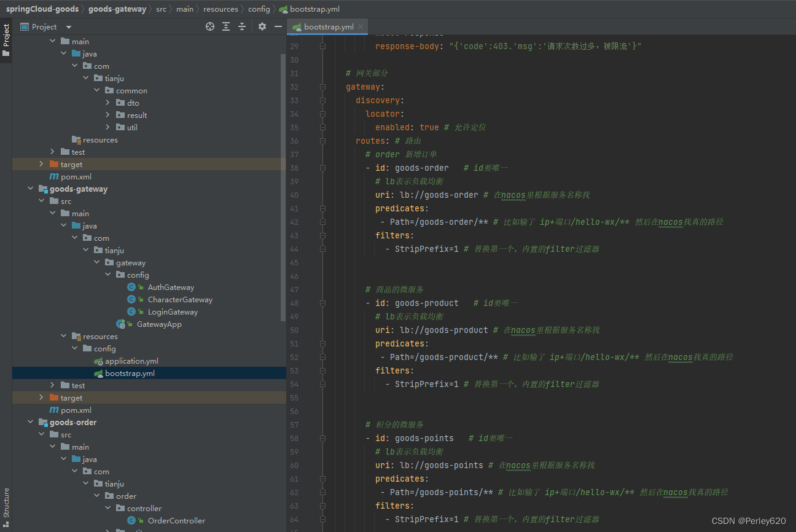
Task: Toggle the fold marker on line 38 goods-order id
Action: pos(322,168)
